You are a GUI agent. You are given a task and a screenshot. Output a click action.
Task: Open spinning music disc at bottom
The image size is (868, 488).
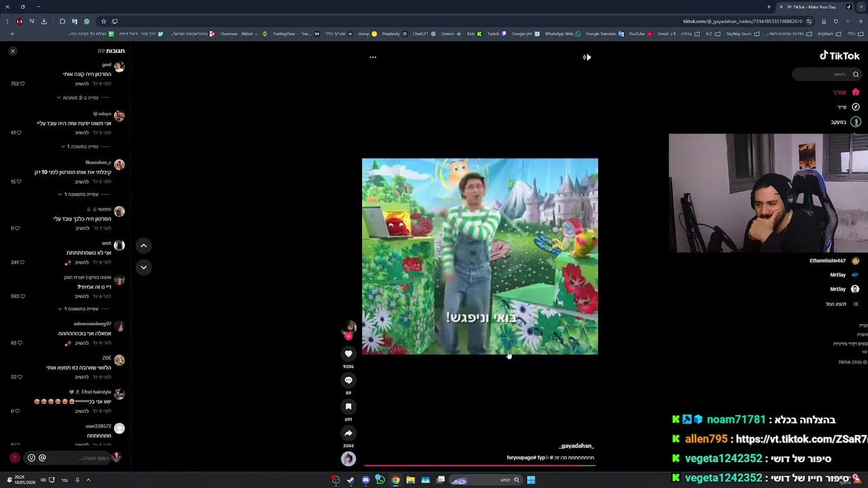pos(349,459)
